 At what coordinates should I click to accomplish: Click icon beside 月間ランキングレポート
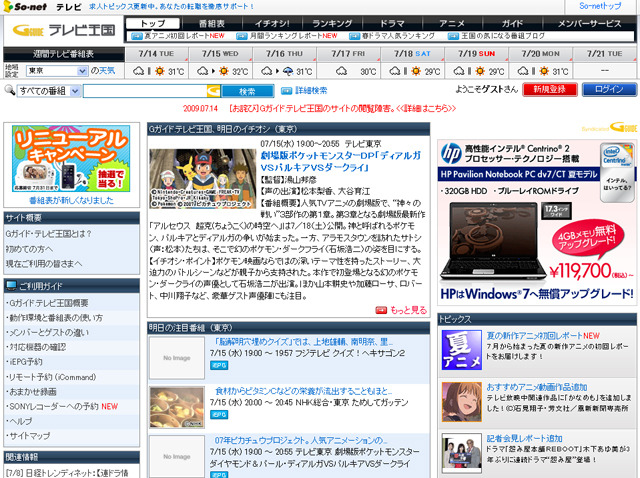[x=242, y=36]
